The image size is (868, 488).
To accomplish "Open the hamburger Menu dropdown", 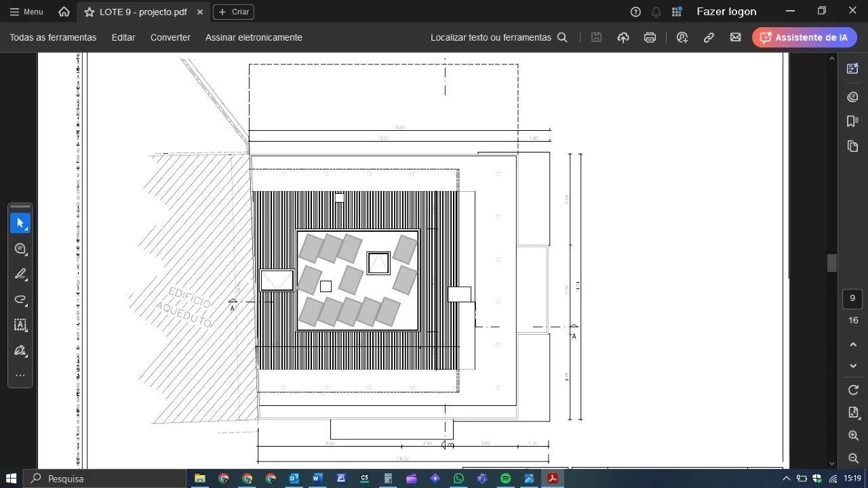I will click(x=26, y=12).
